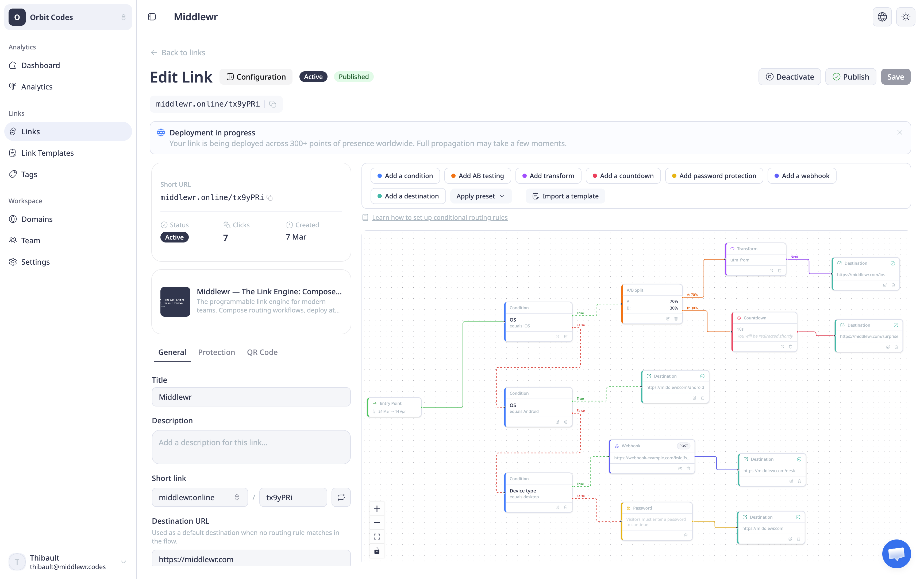
Task: Click the Title input field
Action: [251, 397]
